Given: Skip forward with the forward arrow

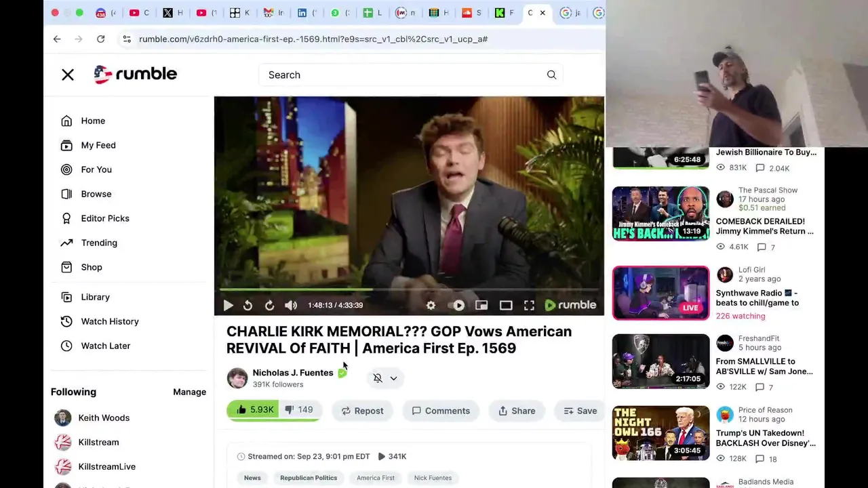Looking at the screenshot, I should (x=269, y=306).
